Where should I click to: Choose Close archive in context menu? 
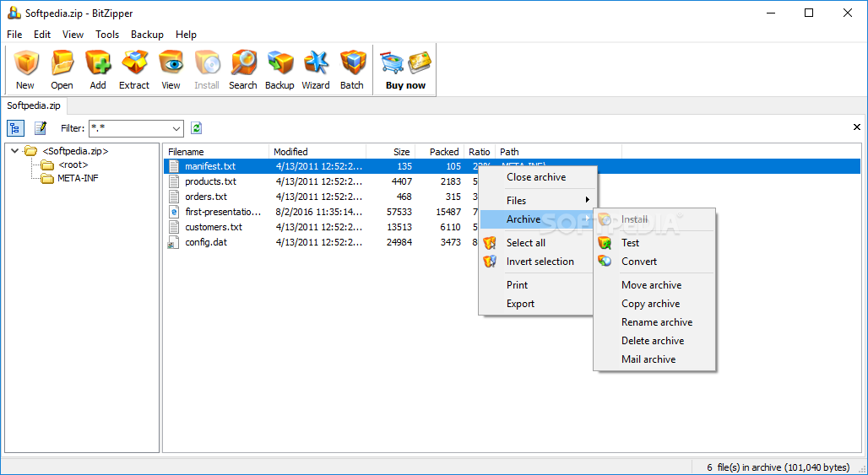(538, 177)
